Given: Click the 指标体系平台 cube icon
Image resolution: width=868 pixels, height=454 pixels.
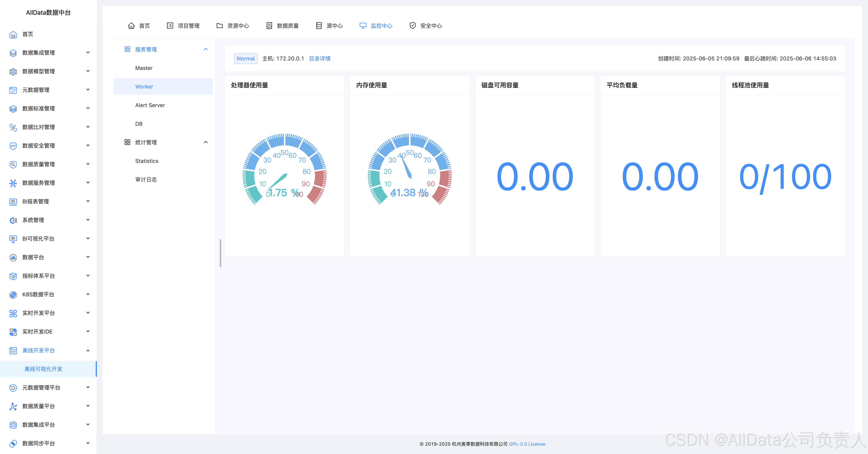Looking at the screenshot, I should pyautogui.click(x=13, y=276).
